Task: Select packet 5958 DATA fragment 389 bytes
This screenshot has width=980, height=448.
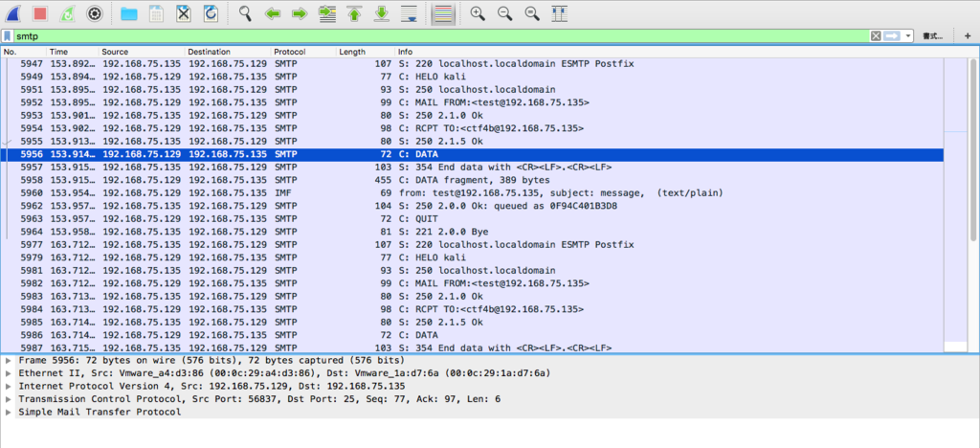Action: (472, 180)
